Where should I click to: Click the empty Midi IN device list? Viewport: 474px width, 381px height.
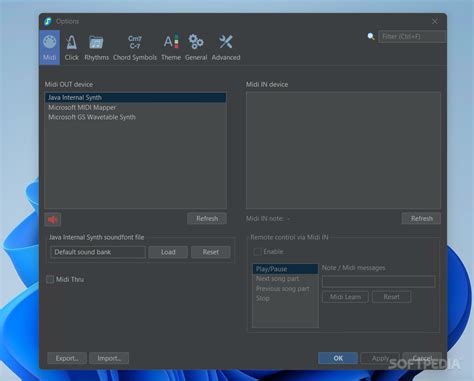pos(343,150)
